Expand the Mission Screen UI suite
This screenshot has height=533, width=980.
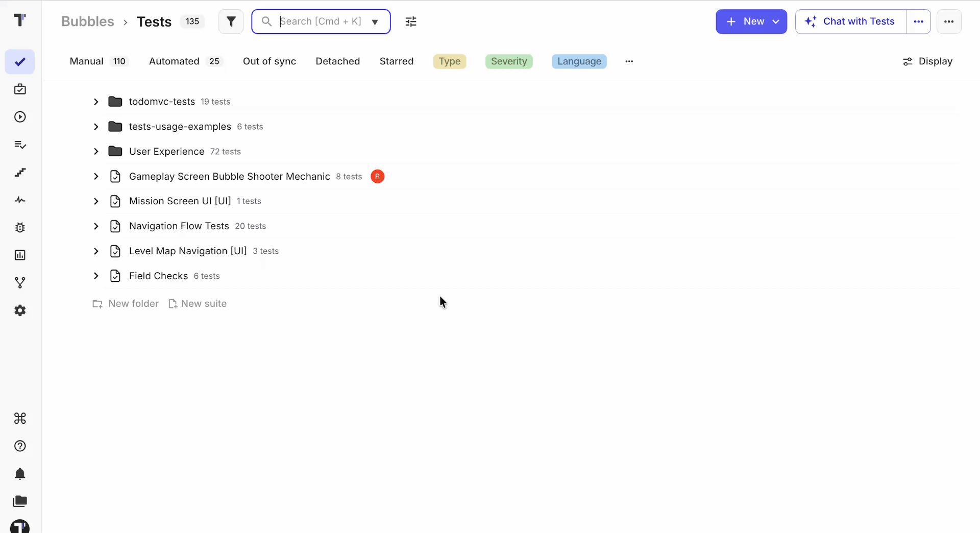pos(96,201)
